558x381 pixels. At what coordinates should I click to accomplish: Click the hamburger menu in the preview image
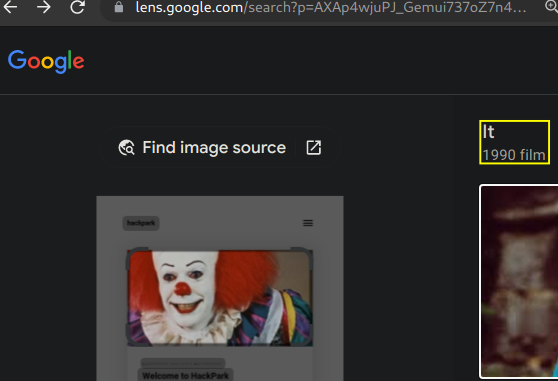coord(308,223)
